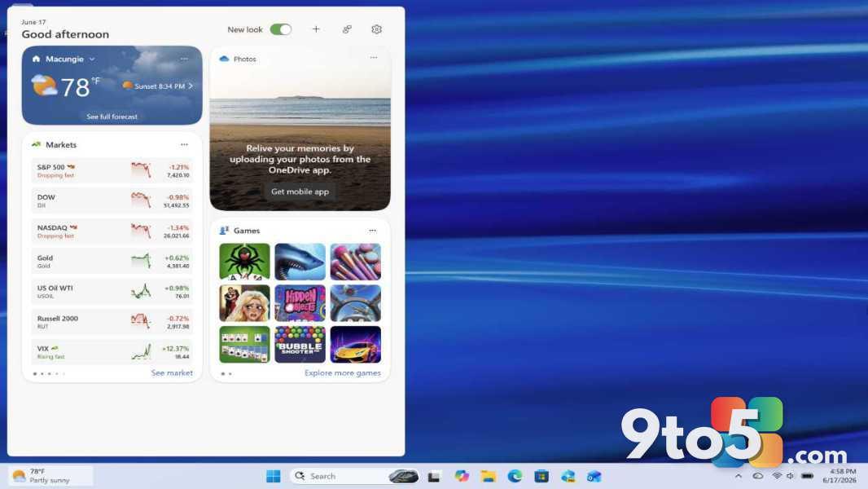Click the sun weather icon beside 78

coord(44,86)
